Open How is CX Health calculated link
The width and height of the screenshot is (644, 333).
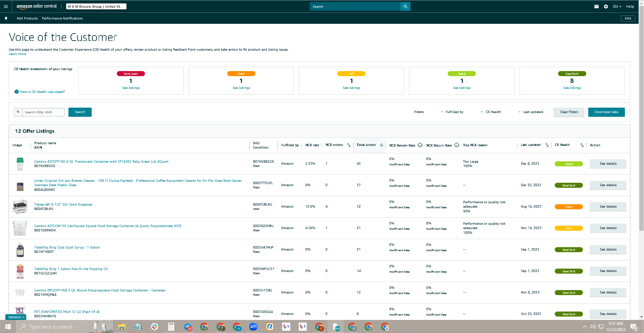click(43, 92)
